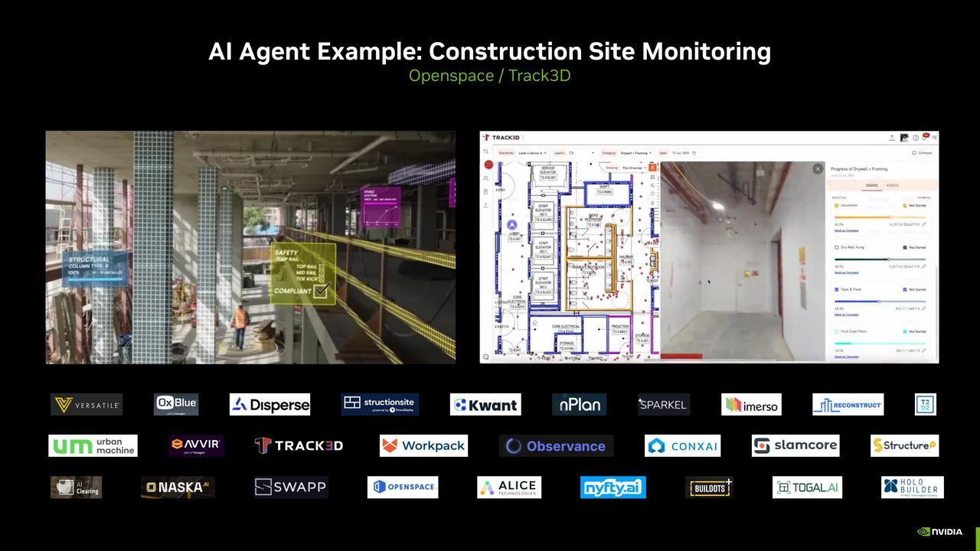Click Mark as Complete under Insulation
This screenshot has width=980, height=551.
pos(846,230)
